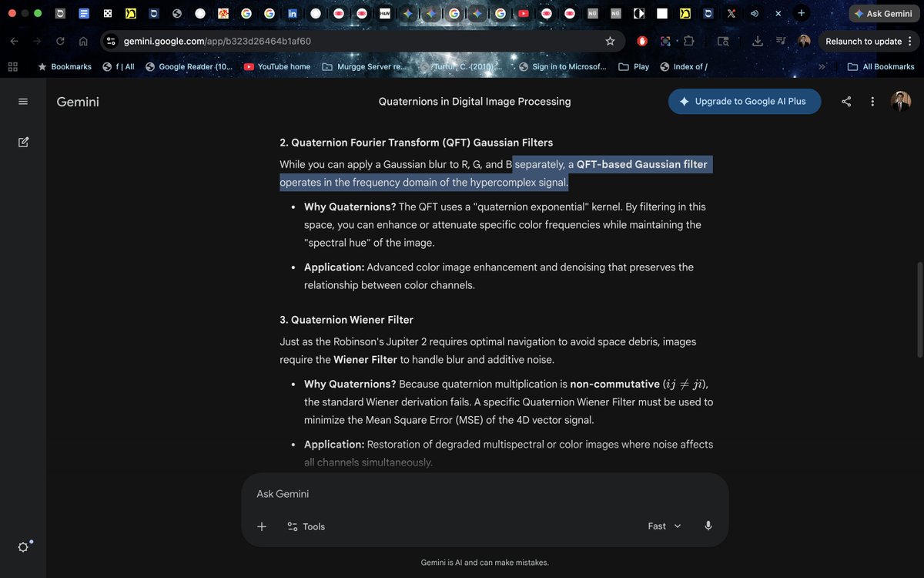Click bold 'Wiener Filter' in Jupiter 2 paragraph
This screenshot has width=924, height=578.
point(365,360)
